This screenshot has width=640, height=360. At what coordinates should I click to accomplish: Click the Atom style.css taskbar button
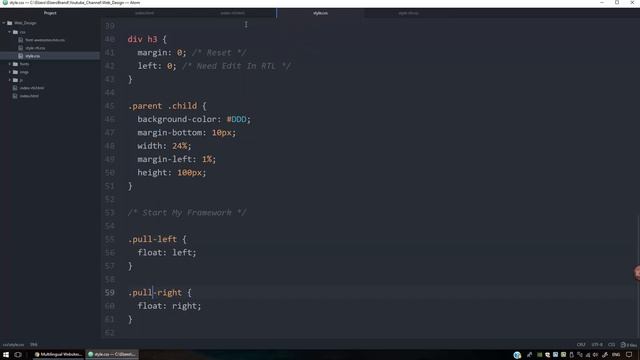[x=112, y=355]
